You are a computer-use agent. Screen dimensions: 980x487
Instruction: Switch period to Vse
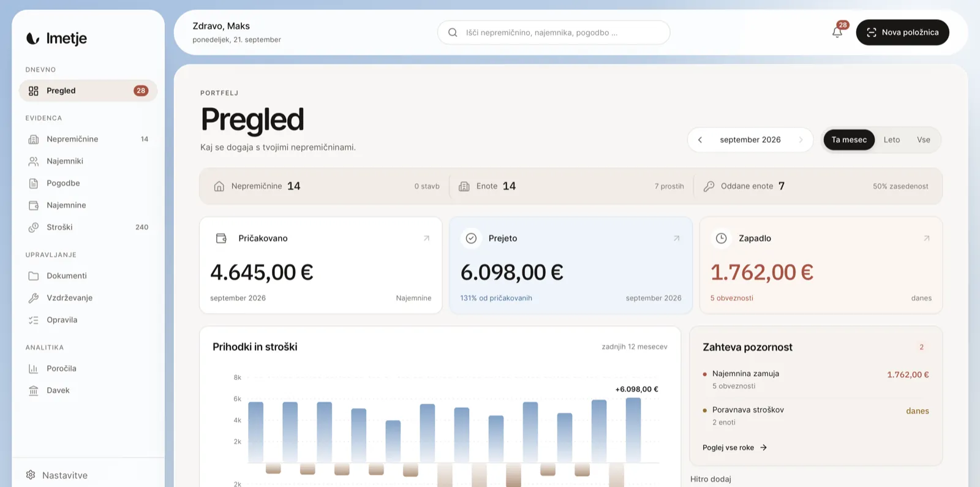click(x=924, y=140)
